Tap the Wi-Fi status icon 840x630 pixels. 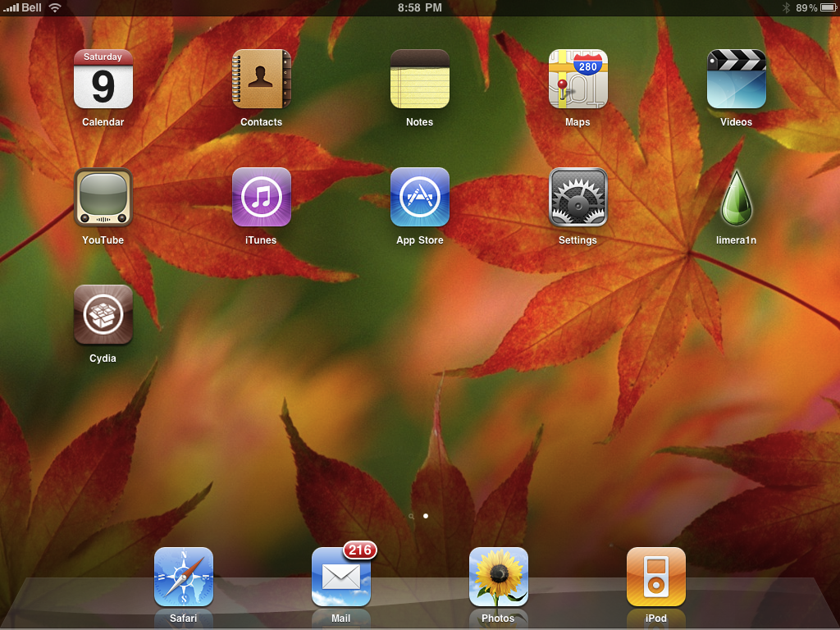pos(55,7)
